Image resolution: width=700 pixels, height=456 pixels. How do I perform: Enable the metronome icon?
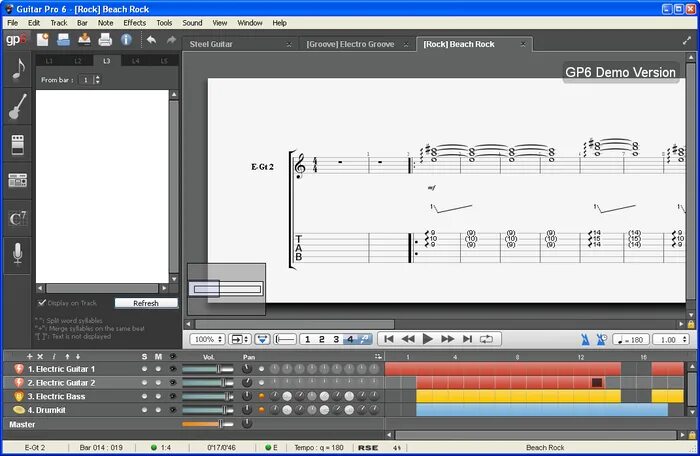585,339
